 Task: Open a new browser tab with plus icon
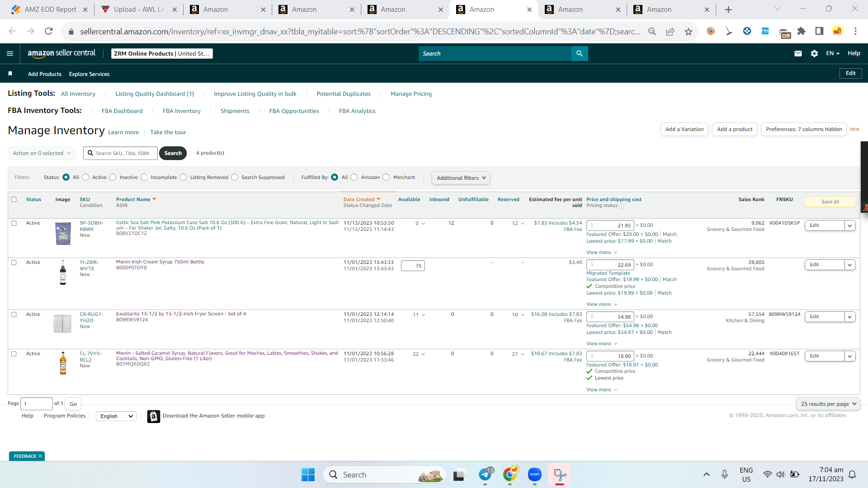point(728,9)
